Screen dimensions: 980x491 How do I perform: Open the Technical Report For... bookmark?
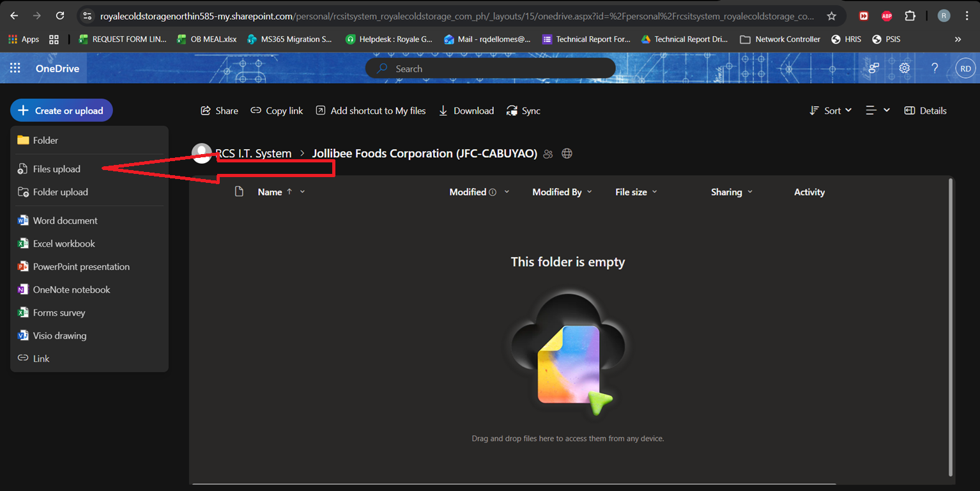[586, 39]
